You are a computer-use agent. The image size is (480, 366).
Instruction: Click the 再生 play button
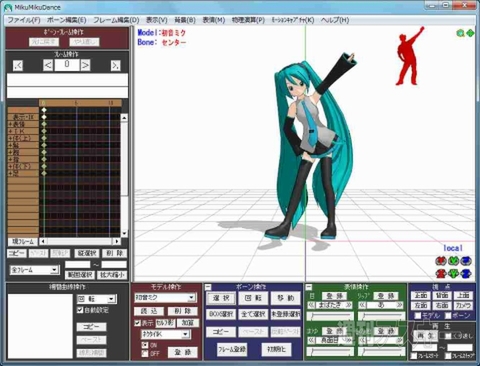pos(425,335)
